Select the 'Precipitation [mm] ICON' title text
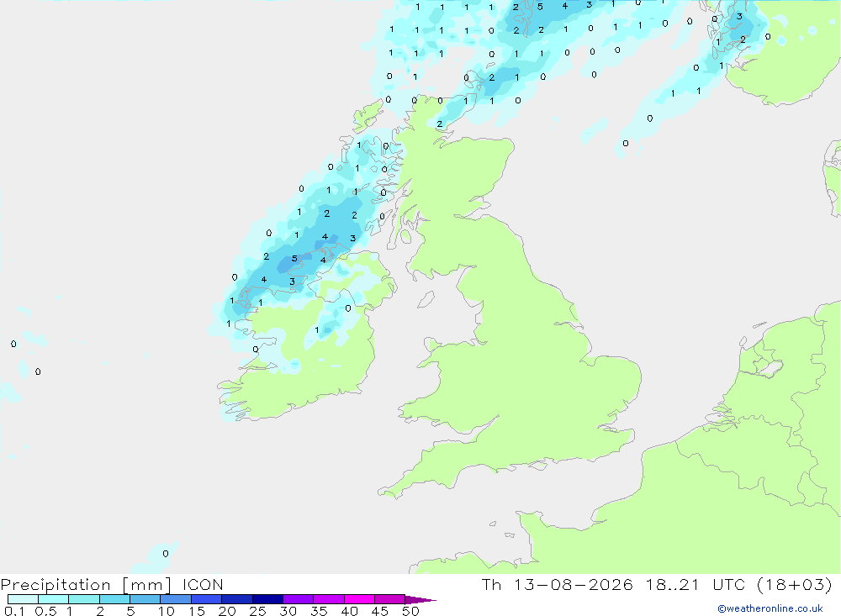Viewport: 841px width, 616px height. (x=112, y=584)
